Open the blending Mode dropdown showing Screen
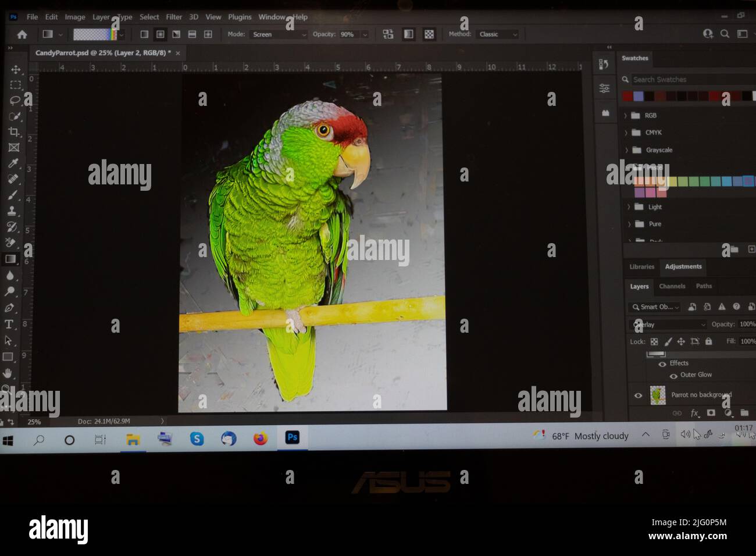The height and width of the screenshot is (556, 756). [x=279, y=34]
